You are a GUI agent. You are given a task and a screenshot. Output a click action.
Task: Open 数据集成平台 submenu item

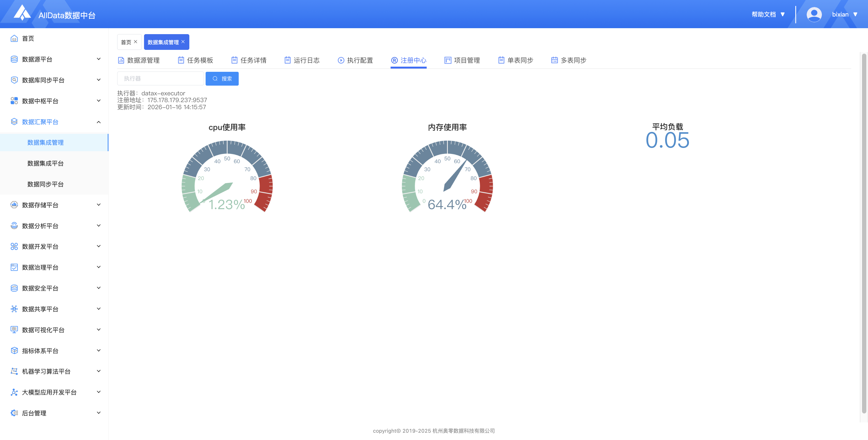click(46, 163)
